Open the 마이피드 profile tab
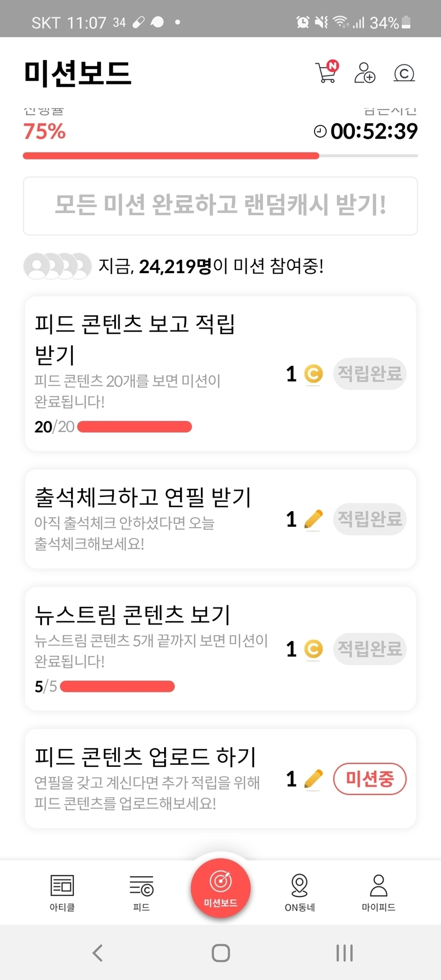Screen dimensions: 441x980 [x=378, y=893]
